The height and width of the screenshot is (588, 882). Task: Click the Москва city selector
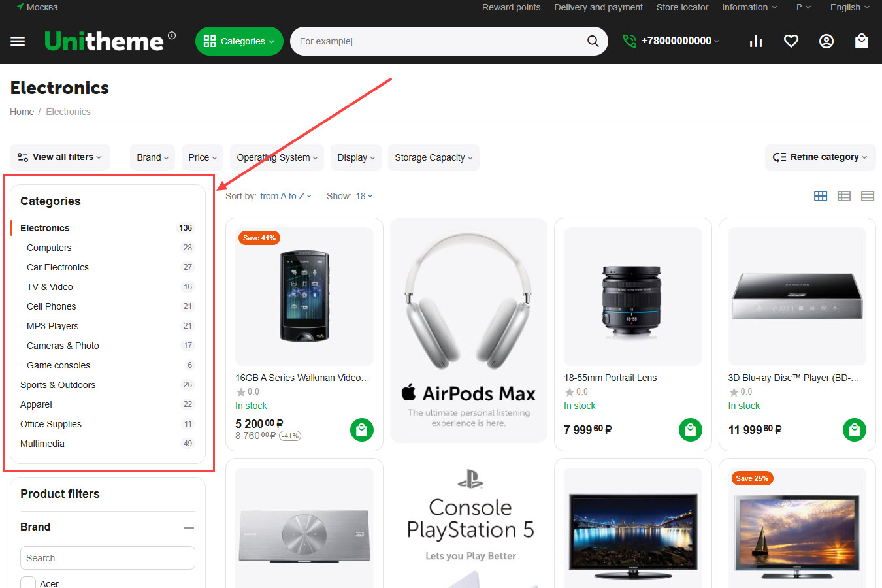coord(37,7)
